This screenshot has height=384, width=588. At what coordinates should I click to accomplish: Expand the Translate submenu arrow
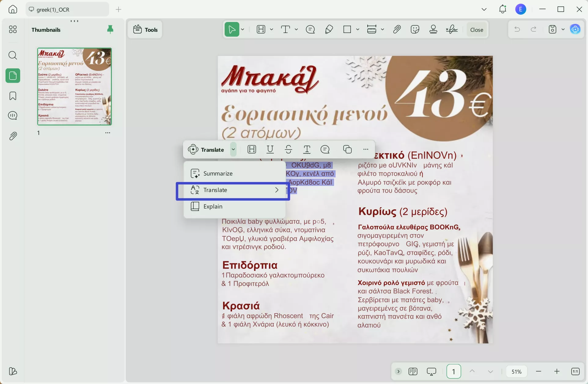(x=277, y=190)
